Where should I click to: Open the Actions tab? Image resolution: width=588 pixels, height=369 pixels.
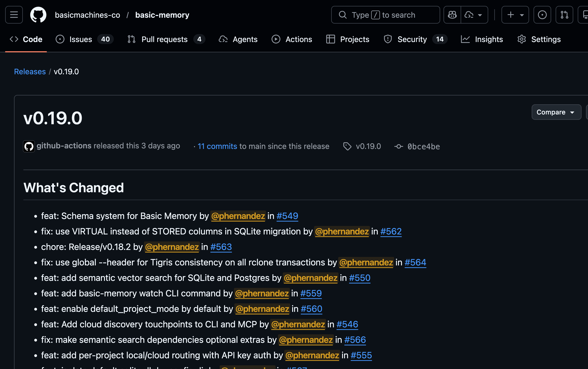click(x=292, y=39)
